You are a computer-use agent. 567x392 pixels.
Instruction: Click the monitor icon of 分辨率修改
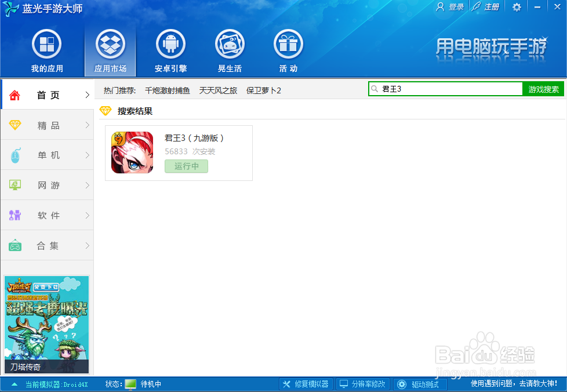coord(344,384)
